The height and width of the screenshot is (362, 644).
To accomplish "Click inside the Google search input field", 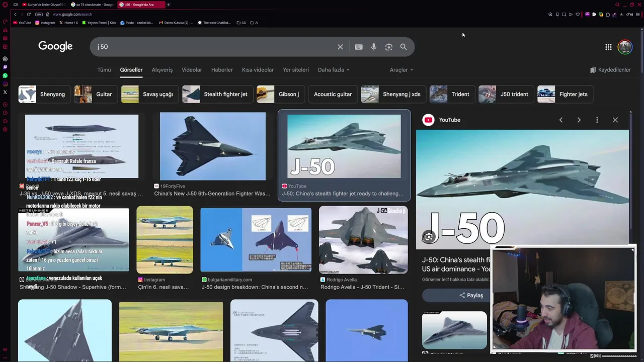I will 214,47.
